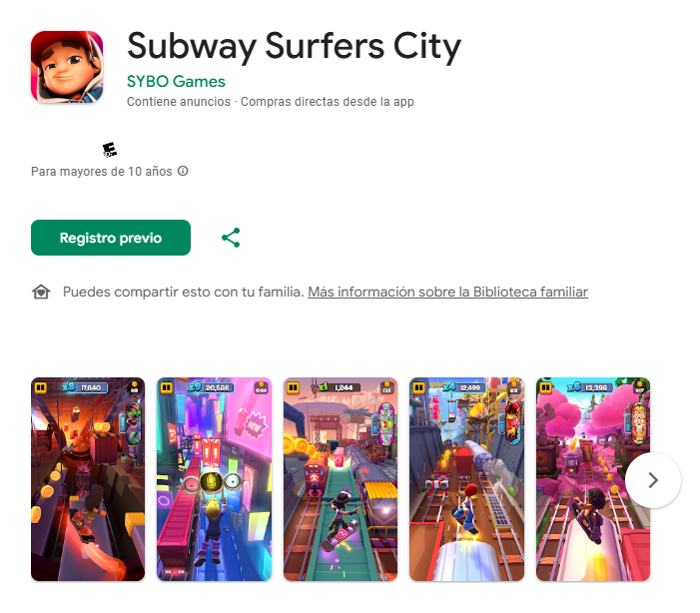The height and width of the screenshot is (613, 700).
Task: Show next screenshots with the right chevron
Action: (653, 480)
